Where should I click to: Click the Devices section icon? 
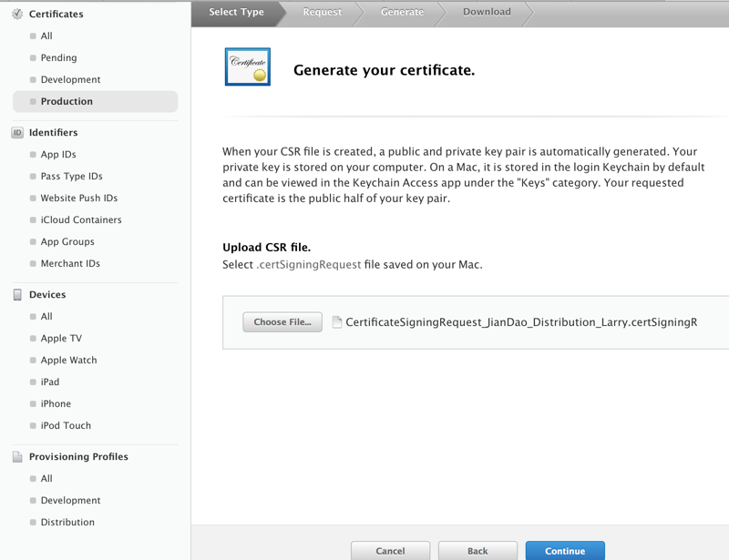click(17, 295)
